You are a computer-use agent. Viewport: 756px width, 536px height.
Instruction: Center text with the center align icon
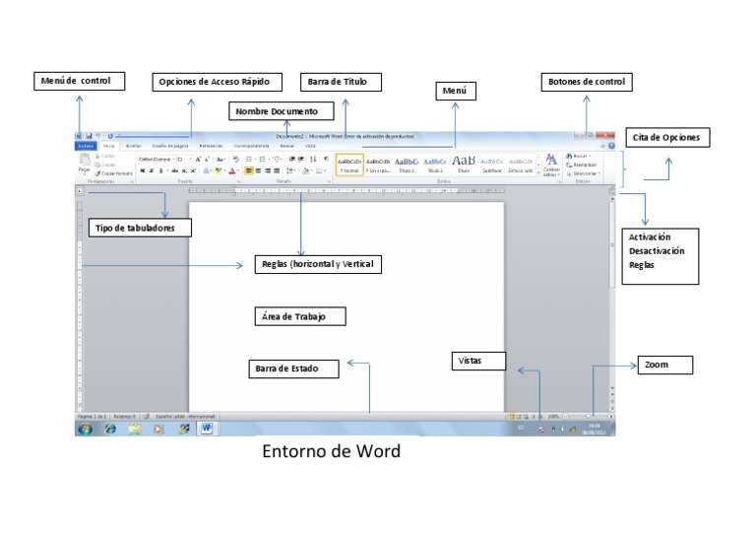pyautogui.click(x=259, y=170)
